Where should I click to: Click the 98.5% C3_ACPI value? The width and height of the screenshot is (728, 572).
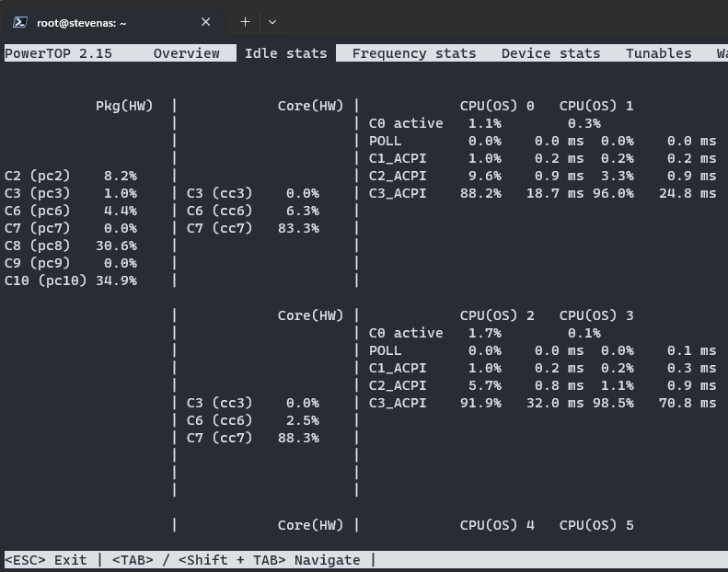pos(613,403)
